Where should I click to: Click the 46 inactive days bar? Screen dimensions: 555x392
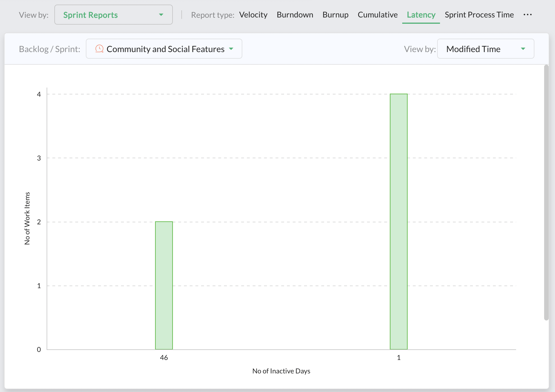pos(164,285)
